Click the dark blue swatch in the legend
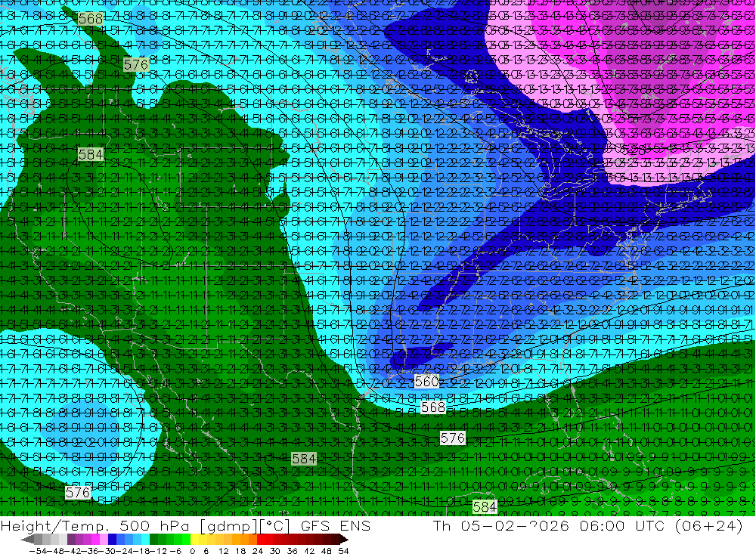The height and width of the screenshot is (554, 756). [112, 540]
